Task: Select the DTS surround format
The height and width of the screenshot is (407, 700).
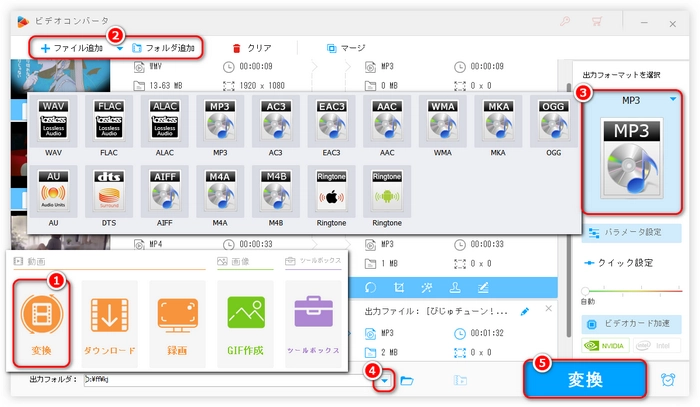Action: pyautogui.click(x=108, y=192)
